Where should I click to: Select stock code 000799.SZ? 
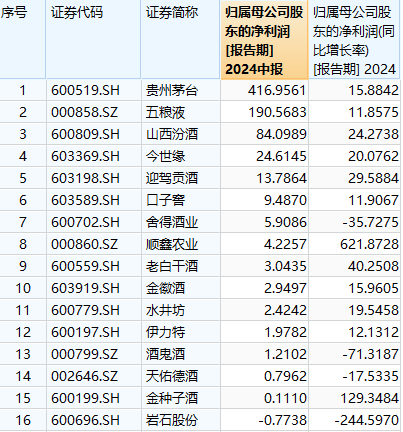point(85,354)
